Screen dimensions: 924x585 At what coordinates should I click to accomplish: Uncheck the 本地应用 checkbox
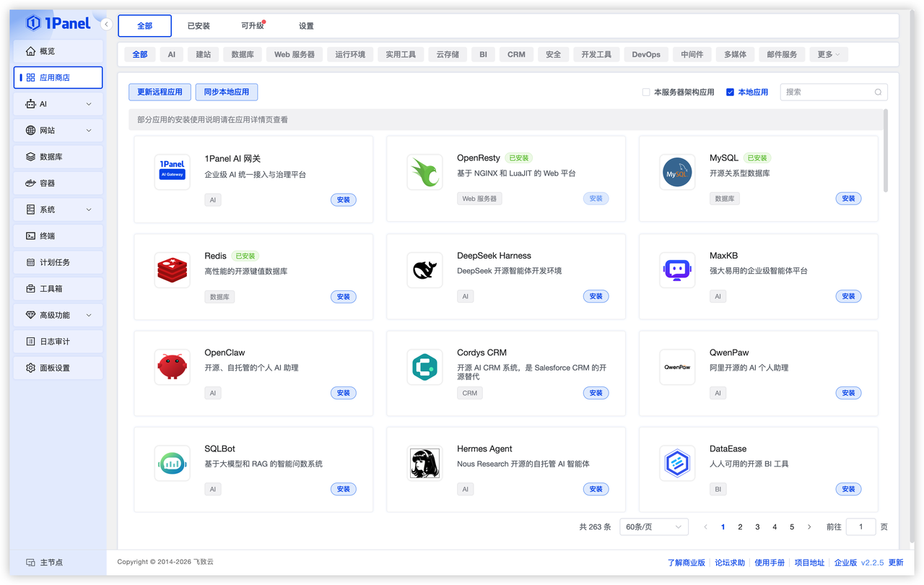730,92
